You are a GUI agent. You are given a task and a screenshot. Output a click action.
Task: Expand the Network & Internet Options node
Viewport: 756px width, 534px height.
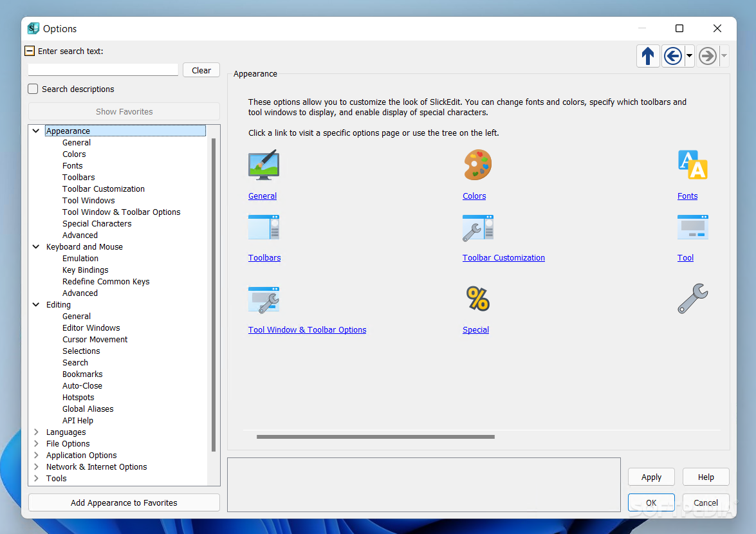click(x=36, y=466)
